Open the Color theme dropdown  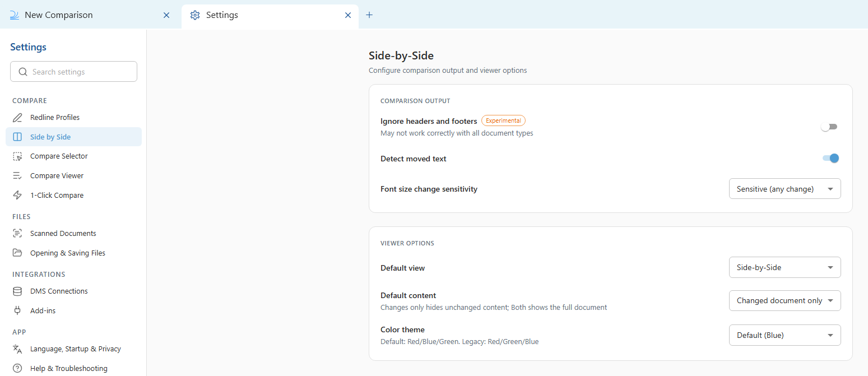click(785, 335)
